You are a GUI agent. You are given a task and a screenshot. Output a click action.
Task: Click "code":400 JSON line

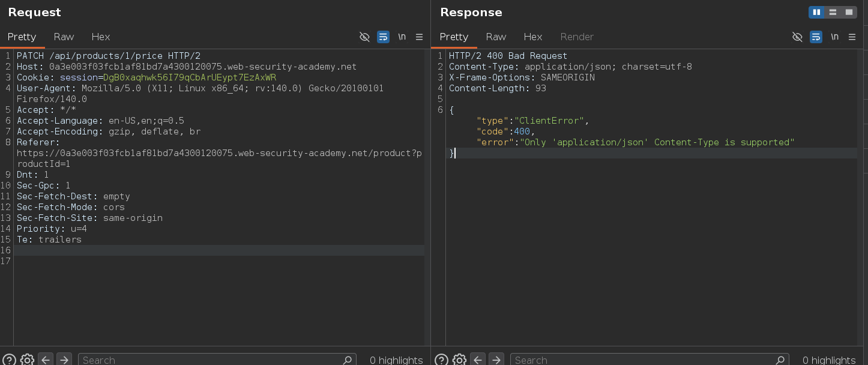[x=505, y=131]
